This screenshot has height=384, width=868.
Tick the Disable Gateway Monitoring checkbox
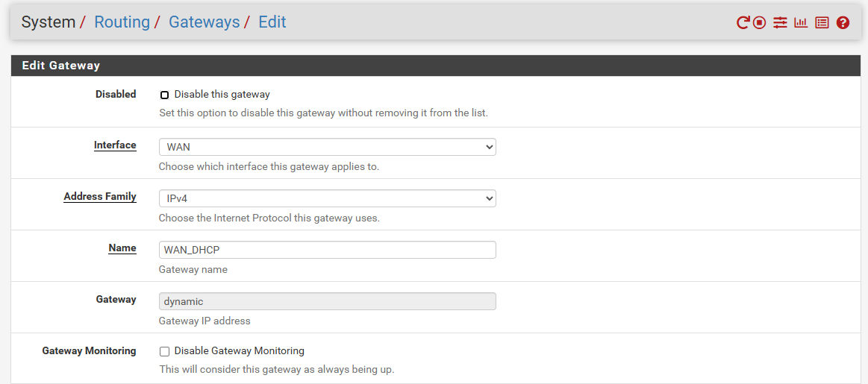pyautogui.click(x=164, y=351)
